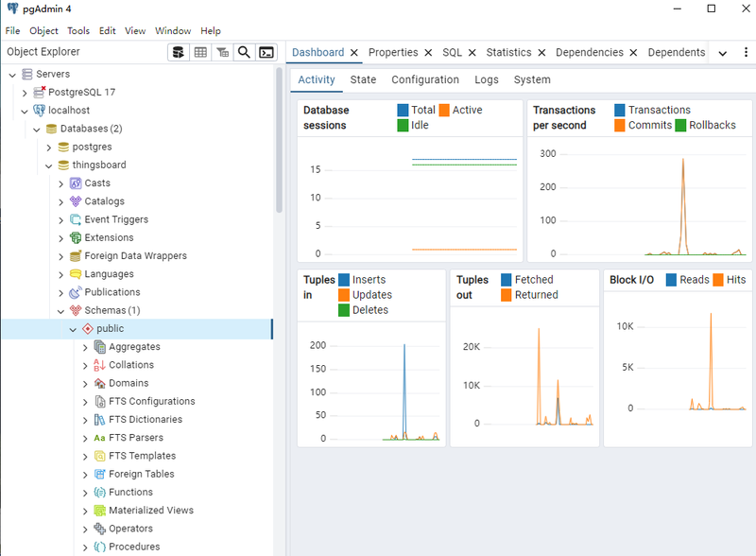Open the File menu
The width and height of the screenshot is (756, 556).
[x=12, y=31]
